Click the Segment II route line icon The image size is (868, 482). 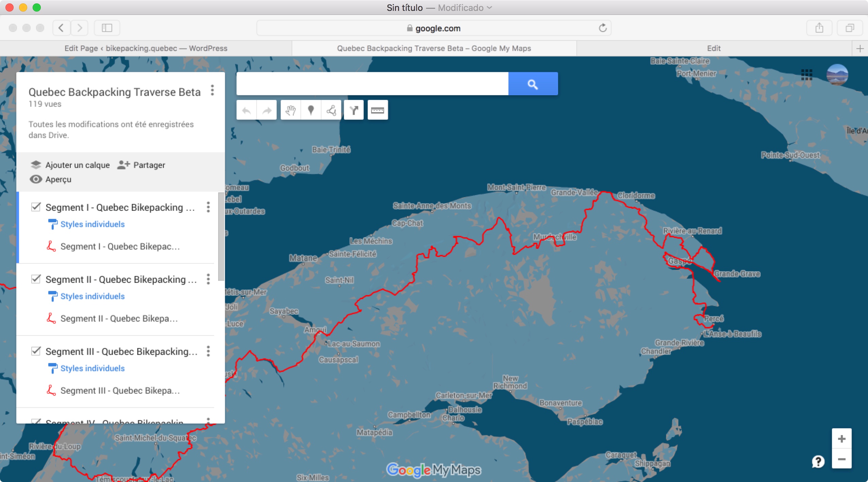(51, 318)
